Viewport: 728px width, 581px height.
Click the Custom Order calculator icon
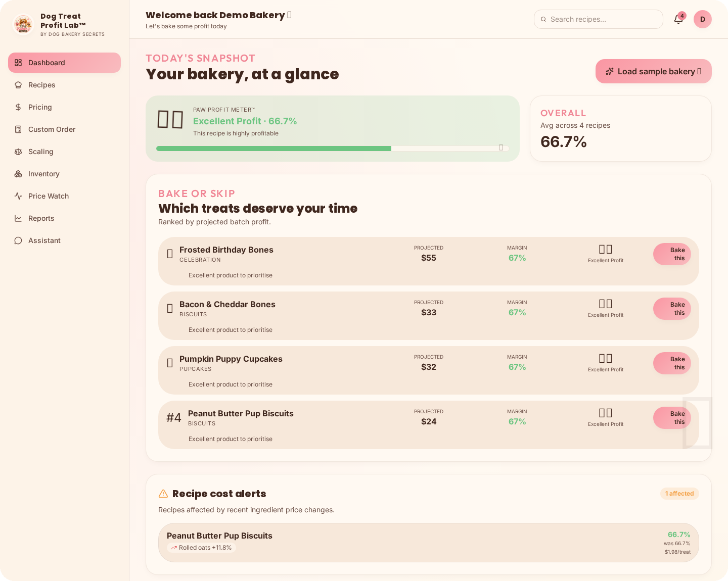[18, 129]
